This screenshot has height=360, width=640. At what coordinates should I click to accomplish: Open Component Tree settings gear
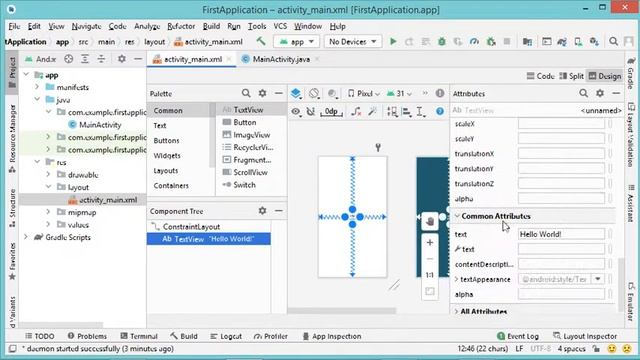point(262,211)
